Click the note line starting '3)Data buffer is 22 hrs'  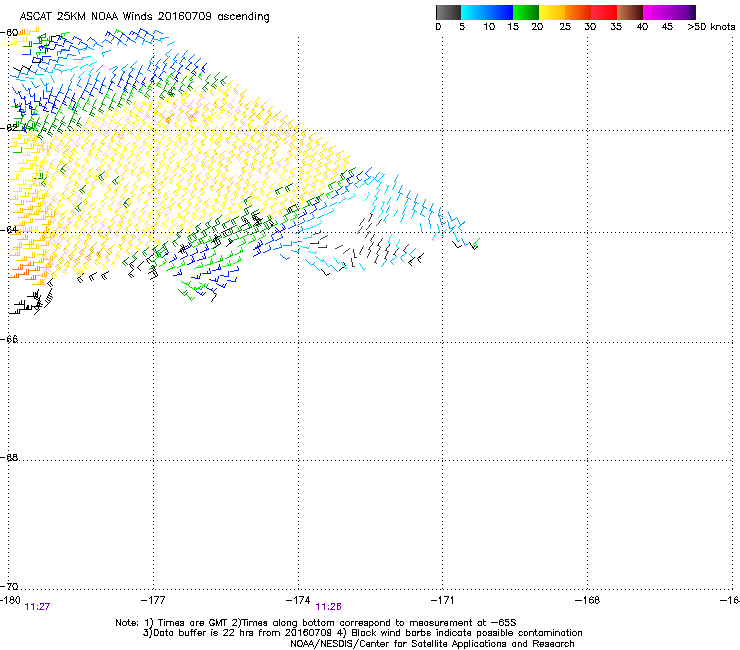[x=362, y=633]
